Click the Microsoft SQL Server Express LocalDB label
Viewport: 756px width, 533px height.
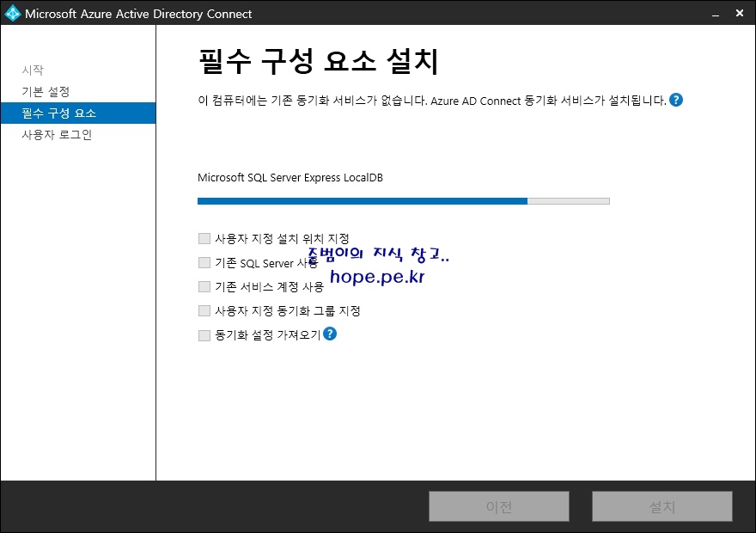pos(290,177)
